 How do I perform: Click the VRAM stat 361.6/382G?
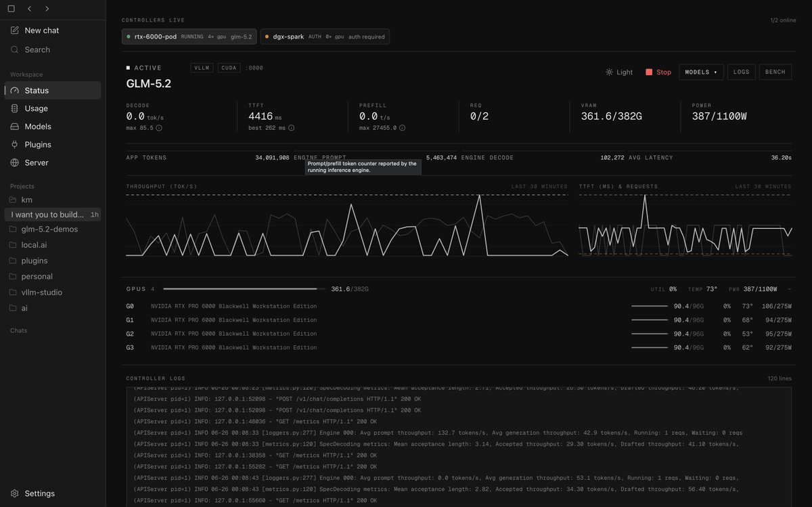[611, 116]
